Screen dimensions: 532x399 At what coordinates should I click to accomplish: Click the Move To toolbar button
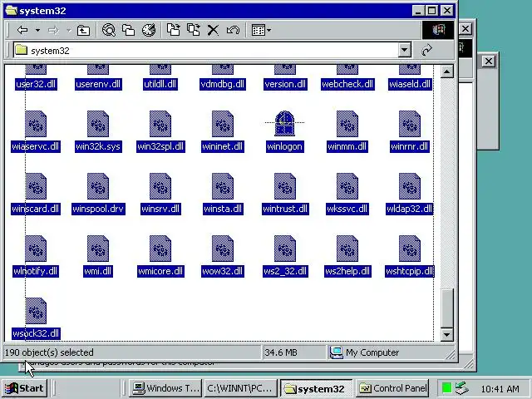click(174, 30)
